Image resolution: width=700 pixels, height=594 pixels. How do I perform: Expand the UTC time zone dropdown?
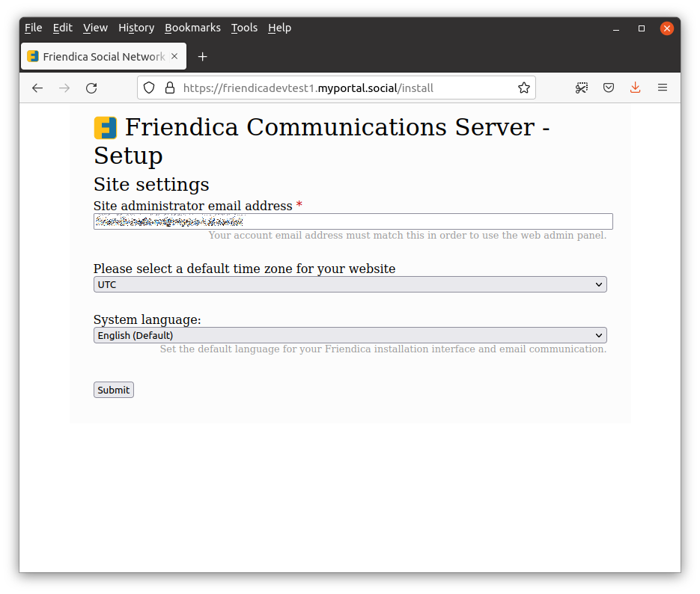[x=350, y=284]
